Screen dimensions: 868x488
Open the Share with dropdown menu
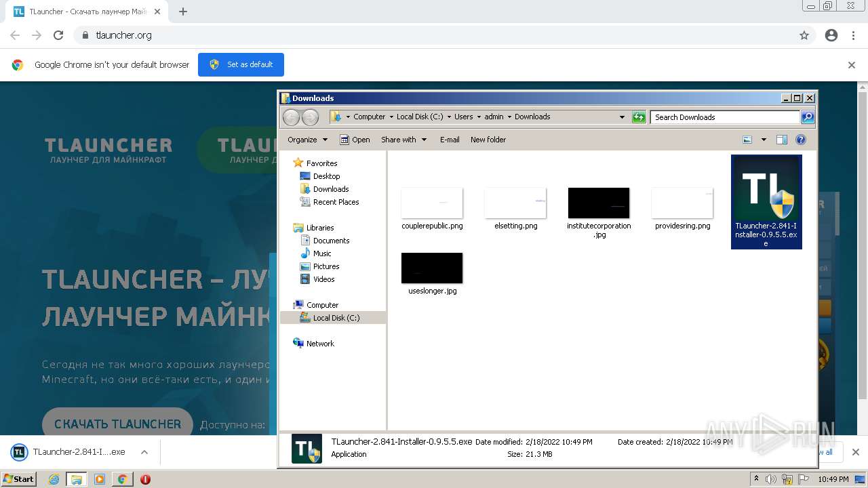point(404,140)
